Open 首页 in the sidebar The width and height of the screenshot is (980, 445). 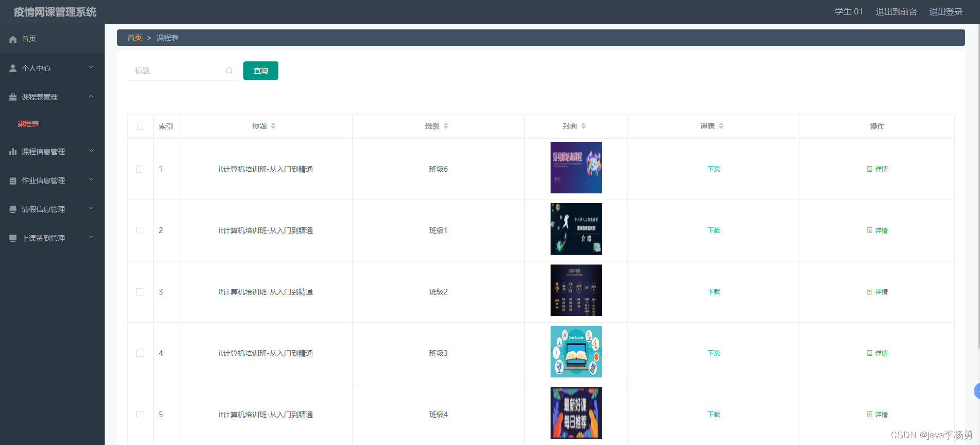[52, 39]
